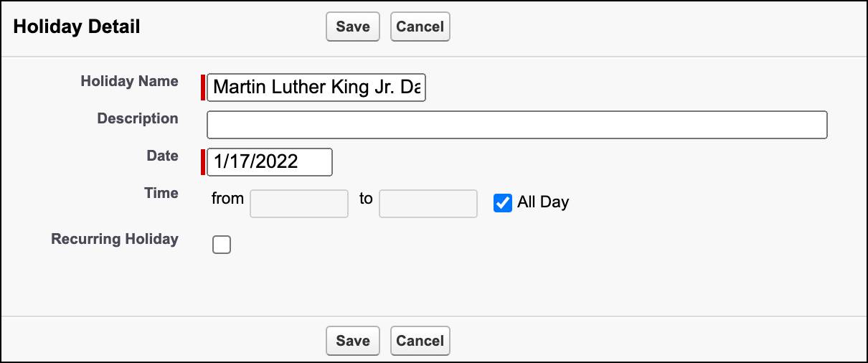This screenshot has height=363, width=868.
Task: Click the Recurring Holiday label
Action: click(115, 239)
